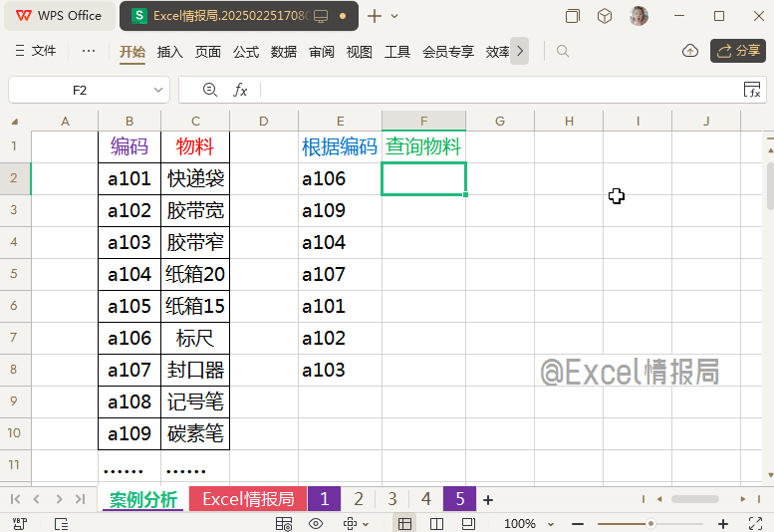
Task: Click cell C7 containing 标尺
Action: click(x=195, y=338)
